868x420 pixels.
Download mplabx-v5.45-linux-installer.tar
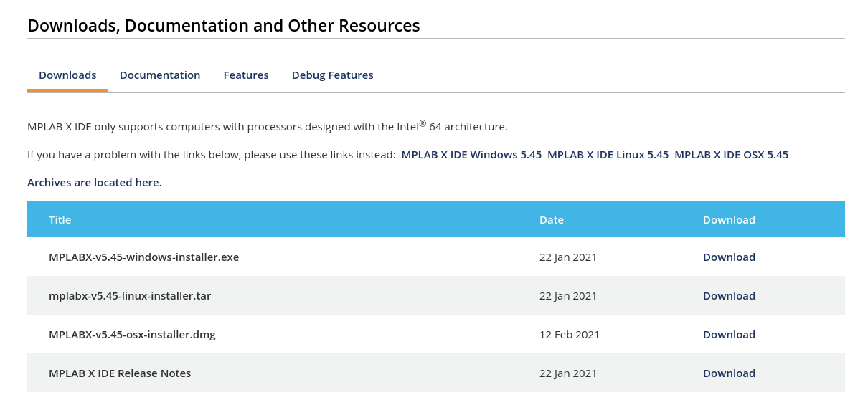click(729, 295)
